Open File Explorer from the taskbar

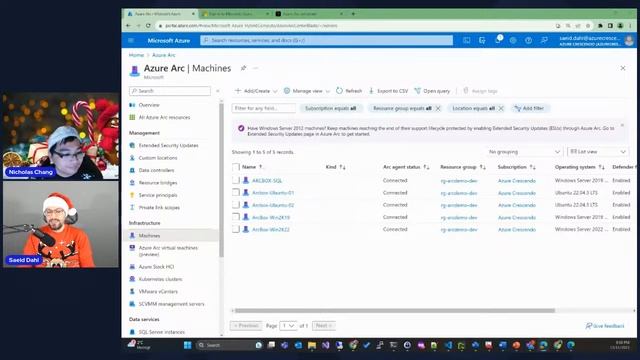[x=312, y=345]
